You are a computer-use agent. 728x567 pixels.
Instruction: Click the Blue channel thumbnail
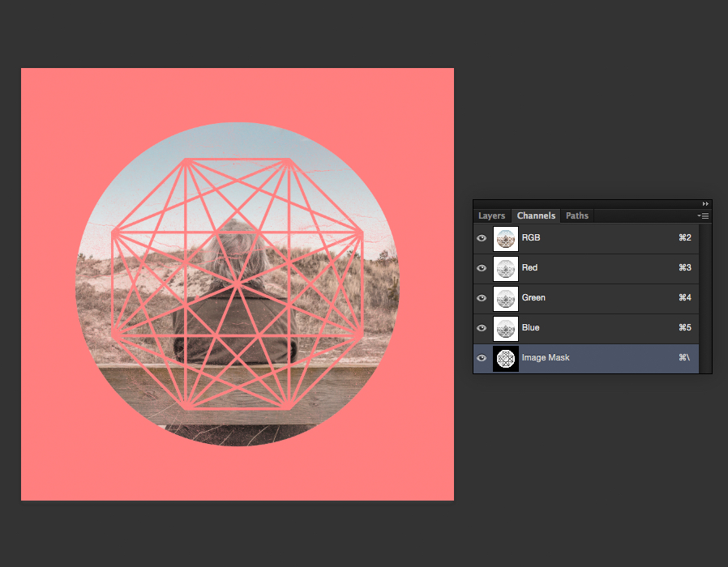(x=506, y=329)
